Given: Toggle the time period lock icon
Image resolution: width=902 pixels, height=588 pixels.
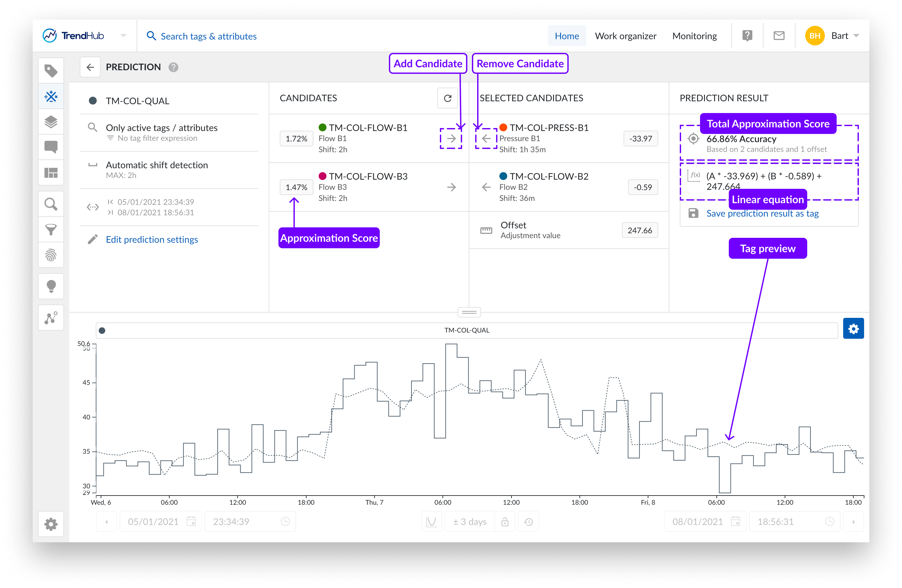Looking at the screenshot, I should pyautogui.click(x=505, y=522).
